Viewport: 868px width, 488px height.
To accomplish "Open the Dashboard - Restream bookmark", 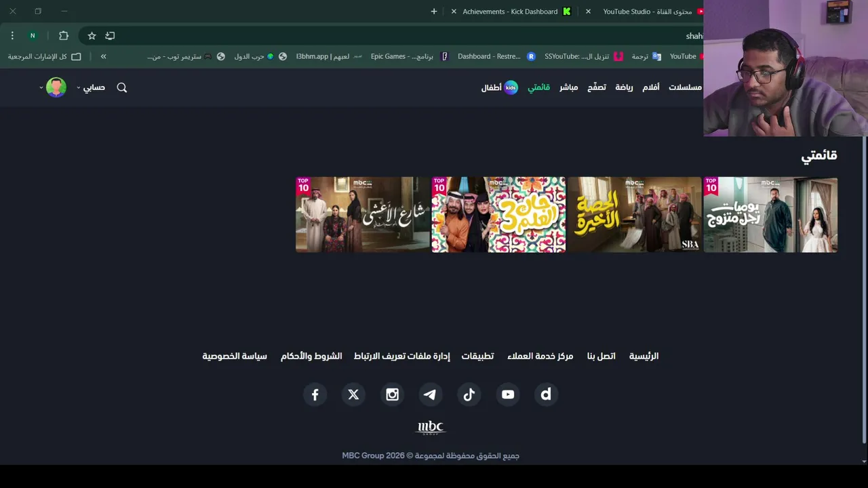I will point(496,56).
